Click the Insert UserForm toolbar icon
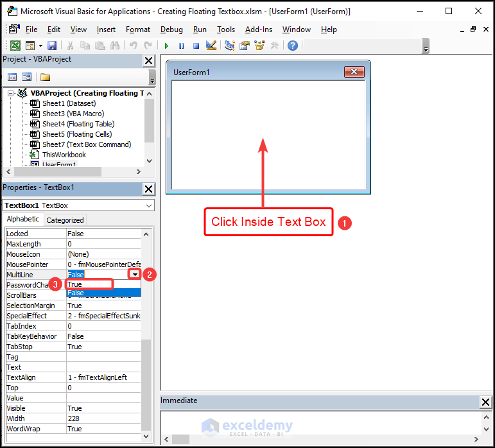 coord(30,46)
